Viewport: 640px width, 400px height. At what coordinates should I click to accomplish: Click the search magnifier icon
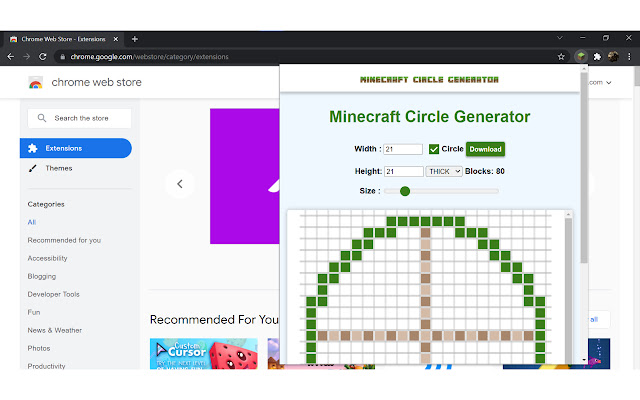[42, 118]
